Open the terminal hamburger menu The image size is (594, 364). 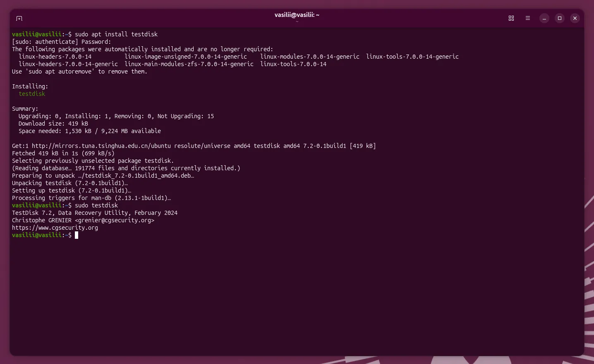[528, 18]
